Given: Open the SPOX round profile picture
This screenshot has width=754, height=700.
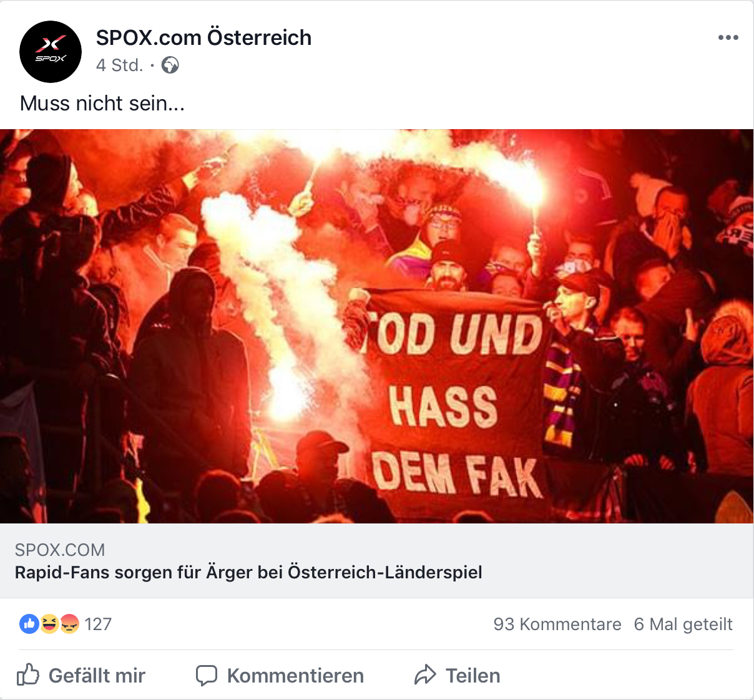Looking at the screenshot, I should 51,52.
